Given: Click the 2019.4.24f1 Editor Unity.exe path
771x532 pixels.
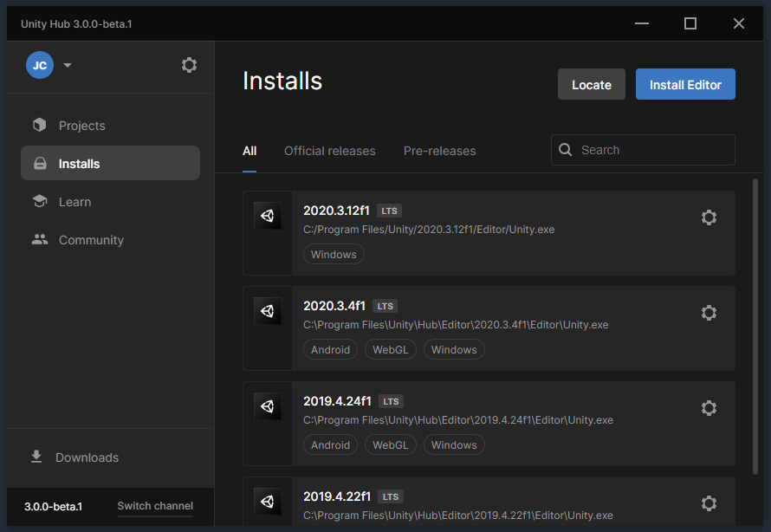Looking at the screenshot, I should [x=458, y=420].
